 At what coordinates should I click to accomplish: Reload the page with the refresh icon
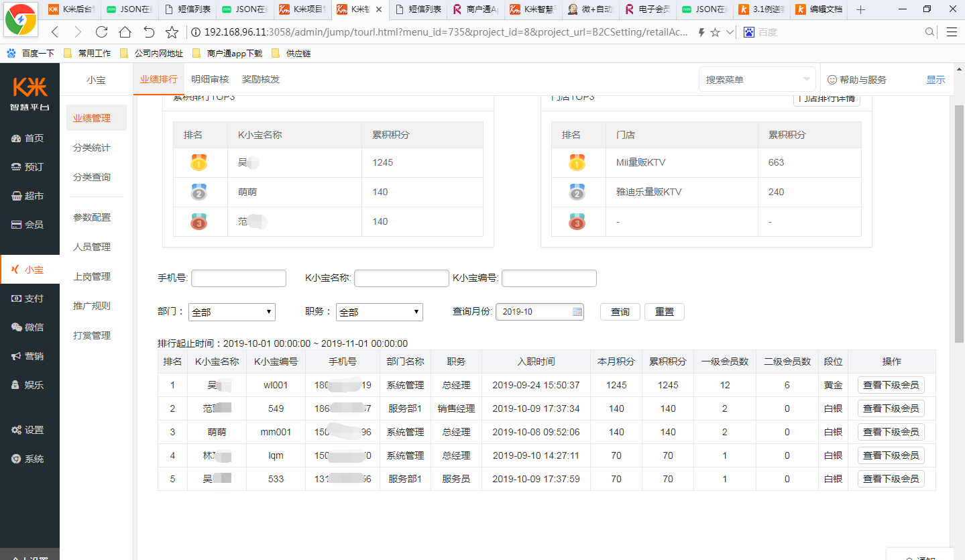pos(101,32)
